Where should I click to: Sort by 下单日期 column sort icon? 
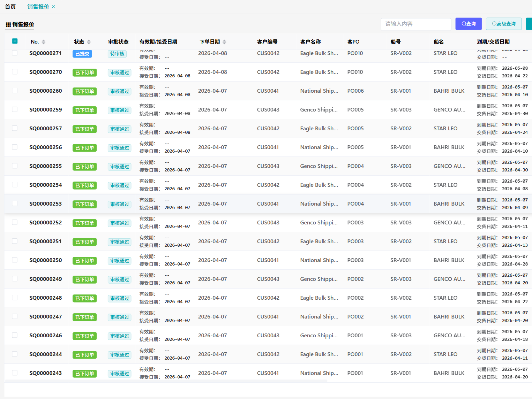[x=224, y=42]
